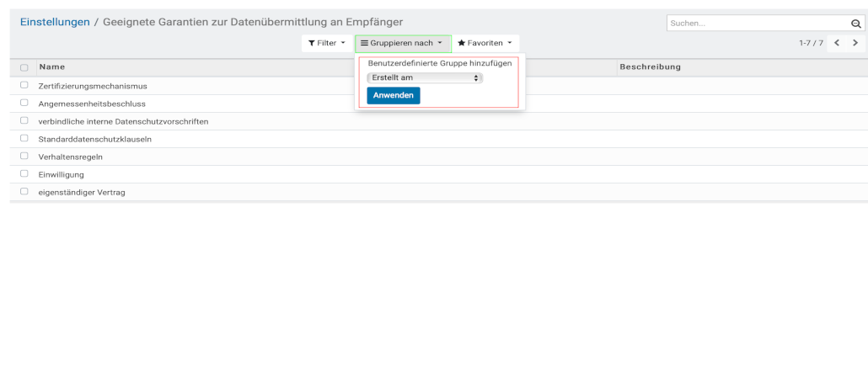868x388 pixels.
Task: Tick the Verhaltensregeln row checkbox
Action: click(24, 157)
